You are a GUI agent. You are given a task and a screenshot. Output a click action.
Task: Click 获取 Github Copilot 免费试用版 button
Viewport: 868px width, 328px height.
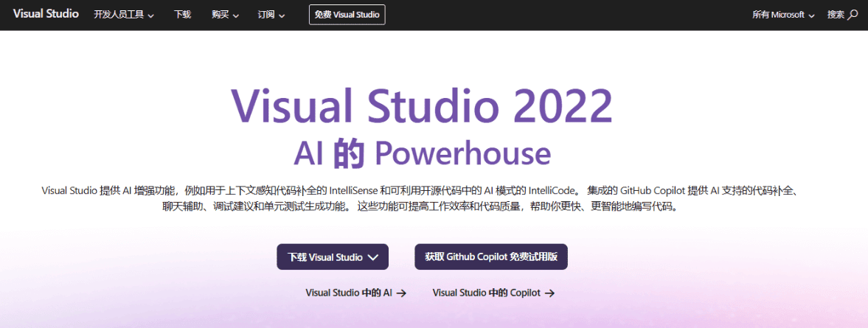[491, 257]
